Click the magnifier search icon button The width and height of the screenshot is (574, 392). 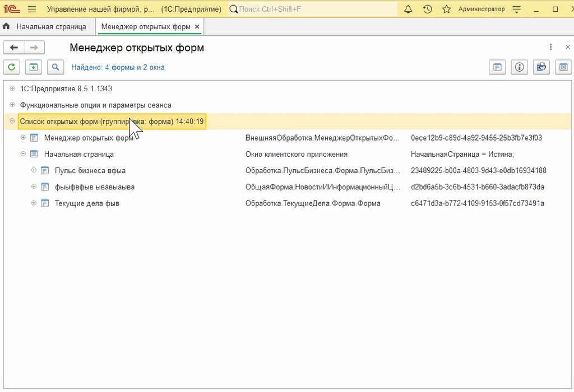[x=55, y=67]
